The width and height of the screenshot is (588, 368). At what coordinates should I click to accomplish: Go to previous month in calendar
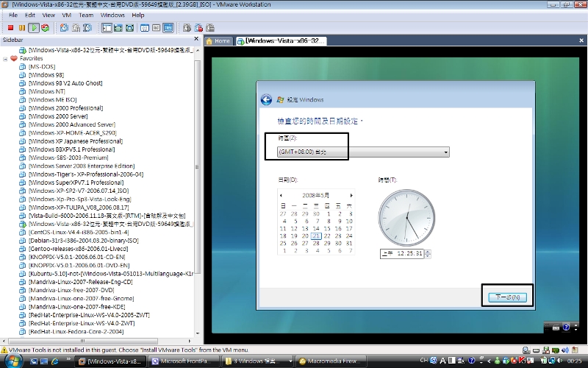(281, 195)
